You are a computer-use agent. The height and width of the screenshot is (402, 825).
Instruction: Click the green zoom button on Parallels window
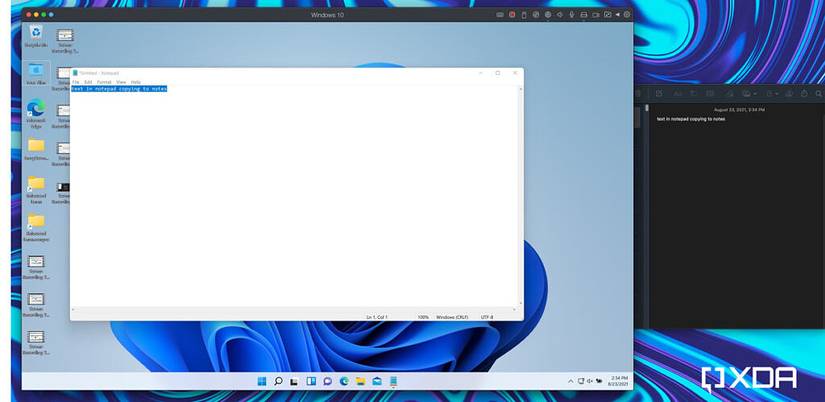click(x=43, y=15)
